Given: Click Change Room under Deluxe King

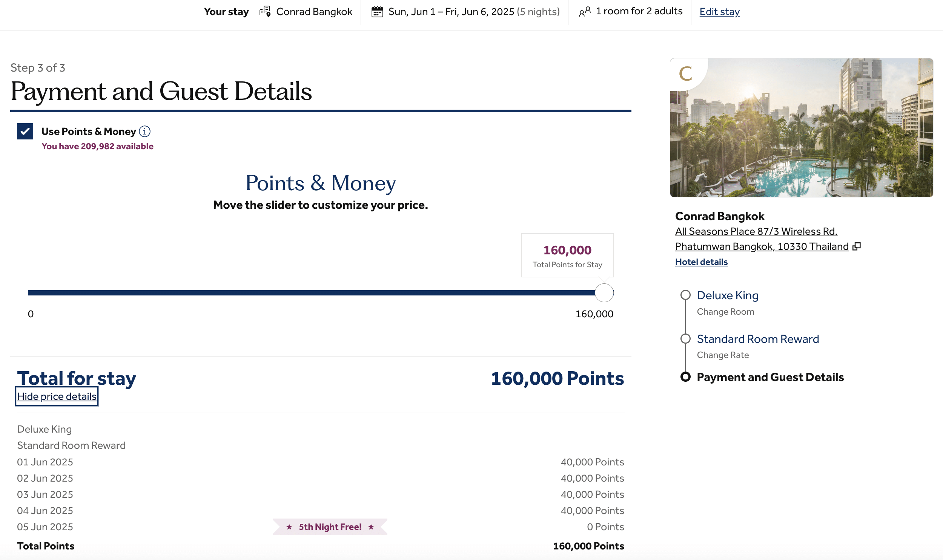Looking at the screenshot, I should click(x=725, y=312).
